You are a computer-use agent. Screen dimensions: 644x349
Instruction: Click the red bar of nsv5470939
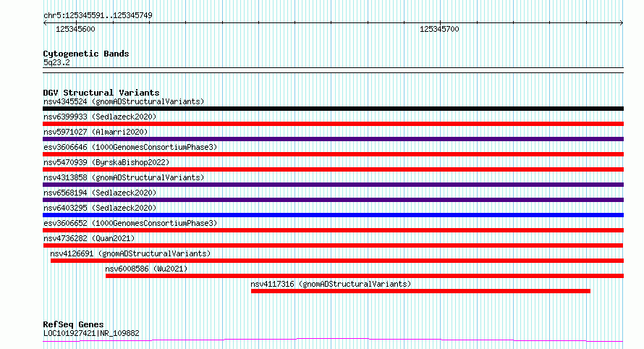tap(333, 169)
